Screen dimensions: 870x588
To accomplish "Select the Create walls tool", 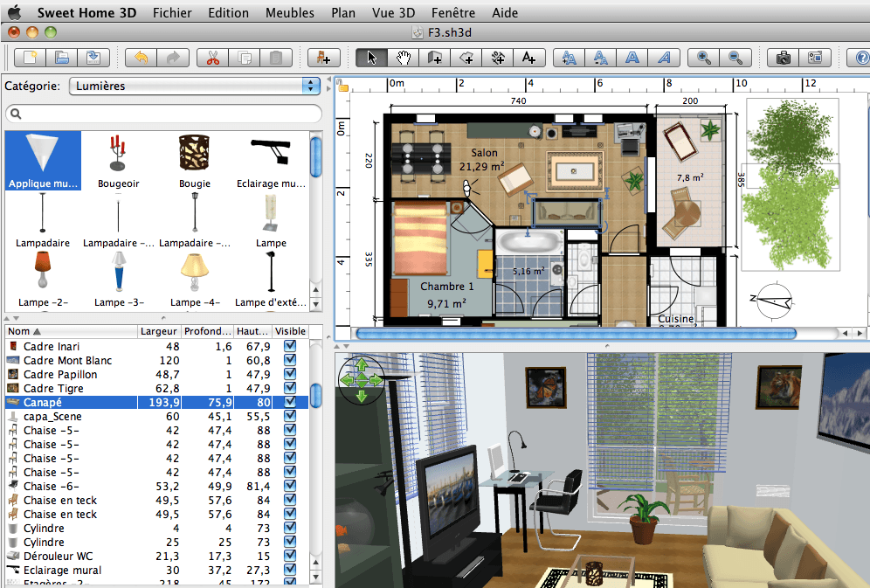I will 434,58.
